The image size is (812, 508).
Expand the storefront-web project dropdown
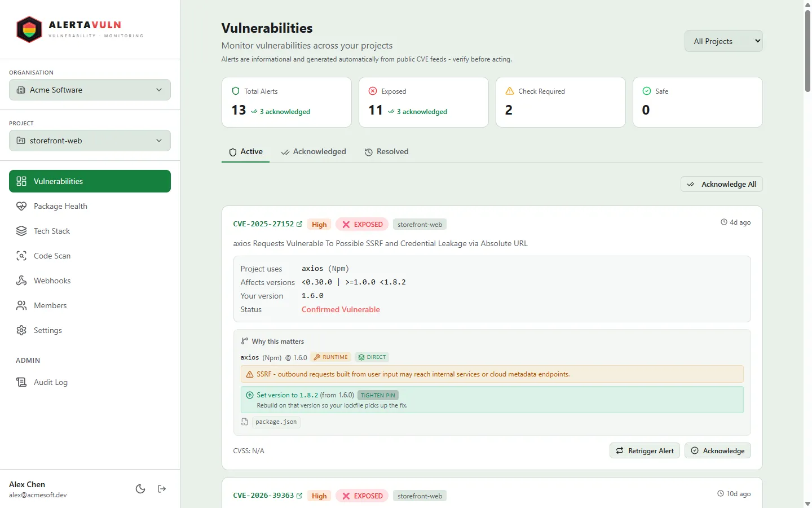90,141
